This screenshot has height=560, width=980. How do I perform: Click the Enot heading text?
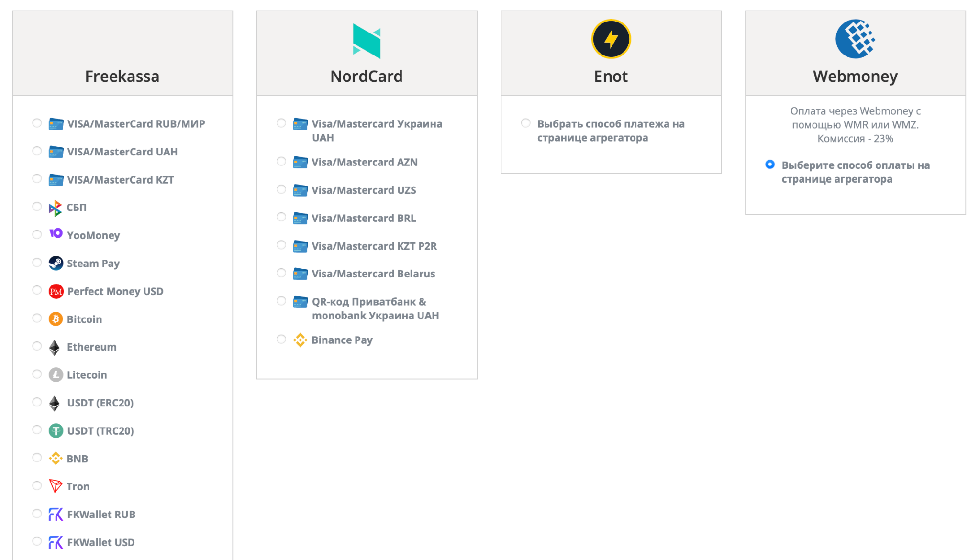pyautogui.click(x=611, y=77)
